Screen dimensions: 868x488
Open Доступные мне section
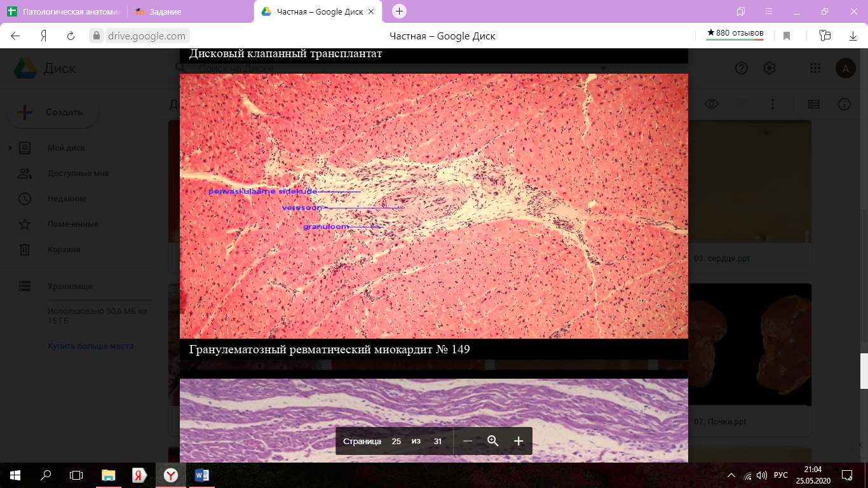click(78, 173)
